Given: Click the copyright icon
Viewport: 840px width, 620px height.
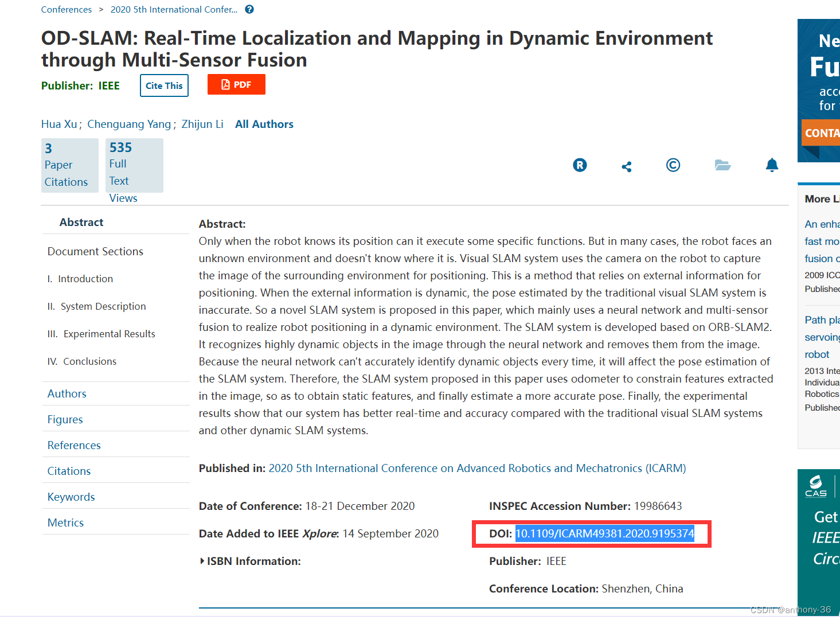Looking at the screenshot, I should click(673, 165).
